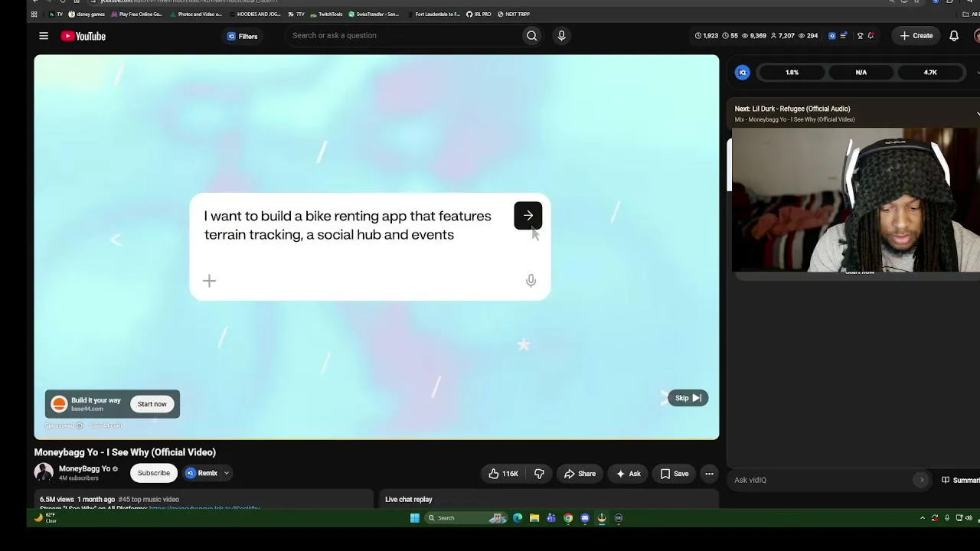Screen dimensions: 980x551
Task: Click the vidIQ Remix button
Action: [202, 473]
